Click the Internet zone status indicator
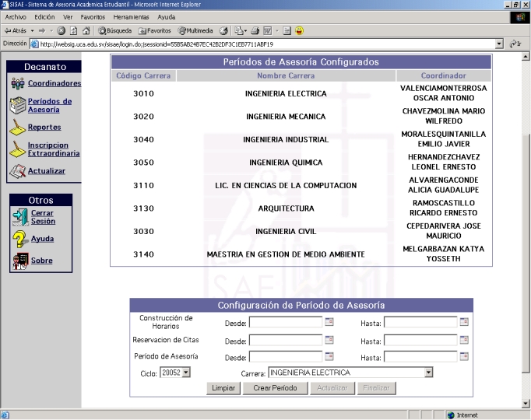The height and width of the screenshot is (420, 531). 462,415
